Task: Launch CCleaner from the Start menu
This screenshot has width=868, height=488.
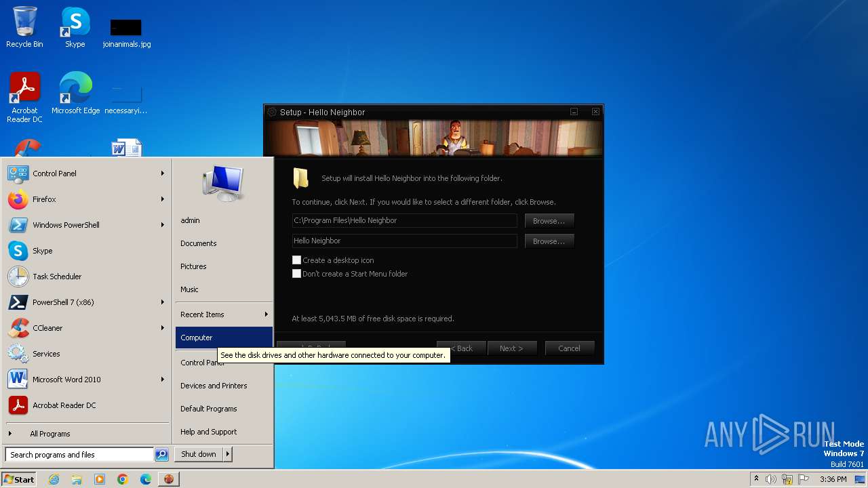Action: point(87,328)
